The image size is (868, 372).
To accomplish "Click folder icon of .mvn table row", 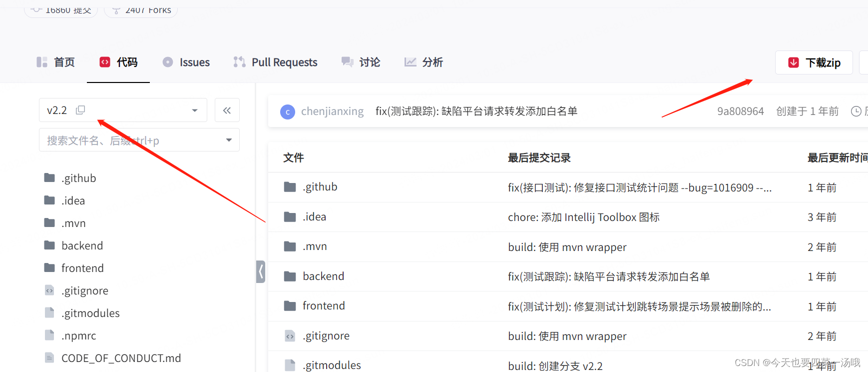I will point(290,246).
